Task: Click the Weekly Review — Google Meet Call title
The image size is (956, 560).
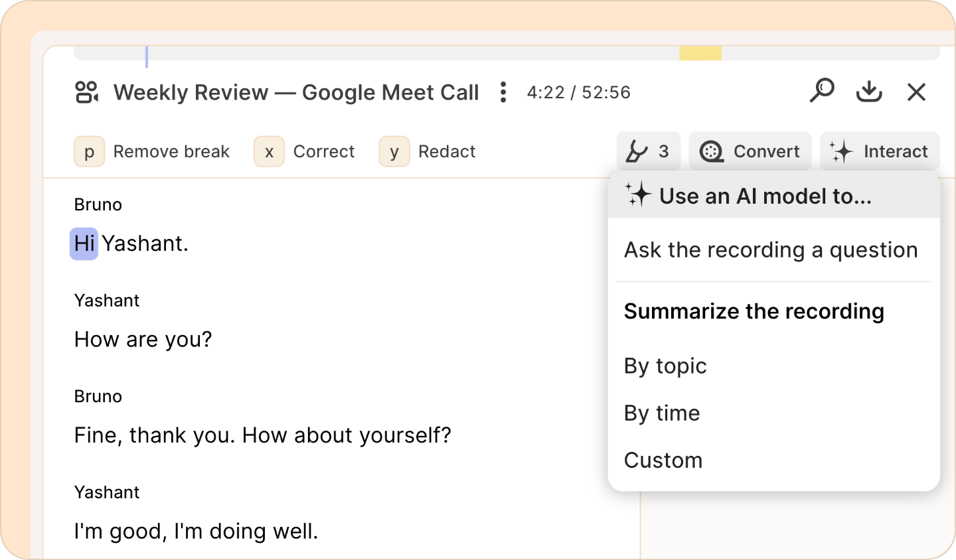Action: point(296,92)
